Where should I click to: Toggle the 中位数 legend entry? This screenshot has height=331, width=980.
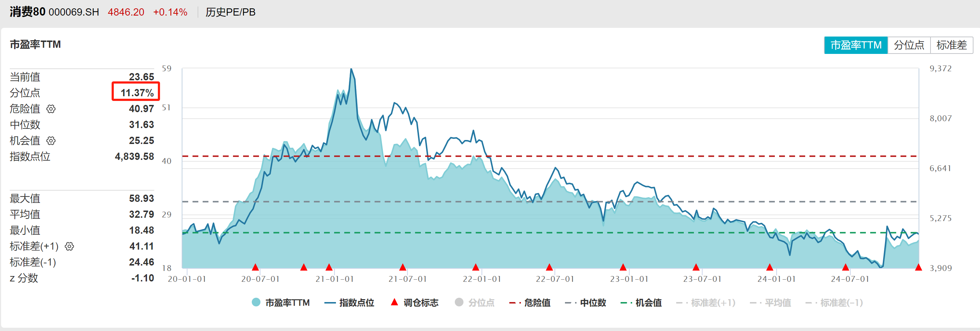586,303
